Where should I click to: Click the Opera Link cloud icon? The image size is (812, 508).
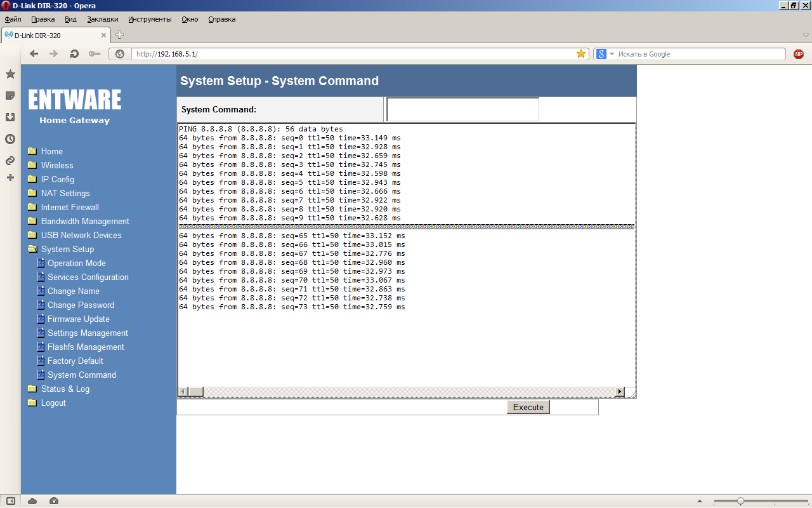pos(32,501)
